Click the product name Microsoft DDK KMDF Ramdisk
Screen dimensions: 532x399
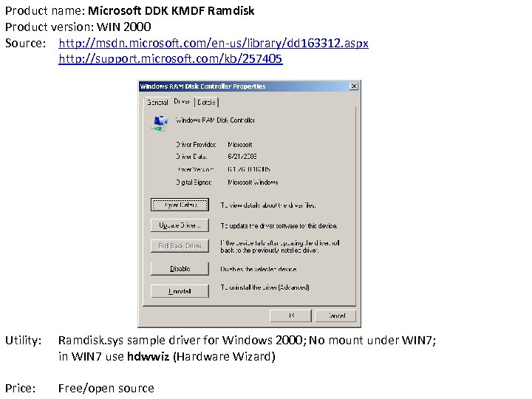pyautogui.click(x=171, y=11)
